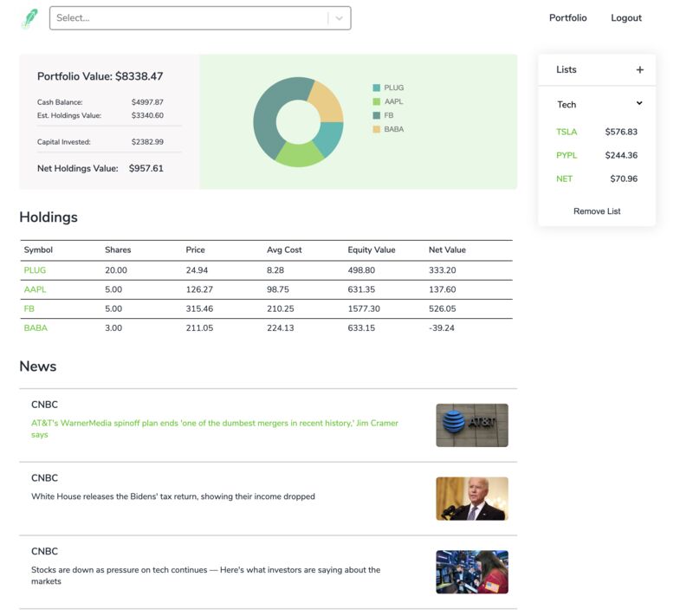Screen dimensions: 693x616
Task: Click the Symbol column header
Action: coord(38,250)
